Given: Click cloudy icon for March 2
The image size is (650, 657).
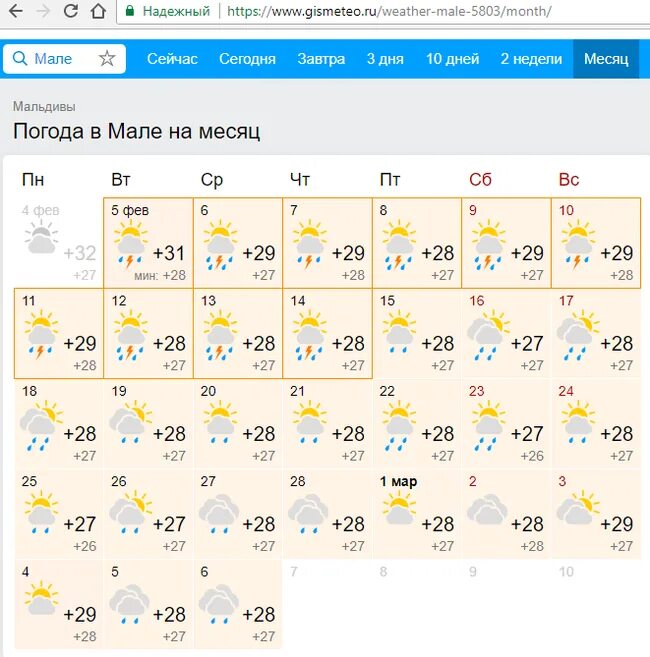Looking at the screenshot, I should coord(487,510).
